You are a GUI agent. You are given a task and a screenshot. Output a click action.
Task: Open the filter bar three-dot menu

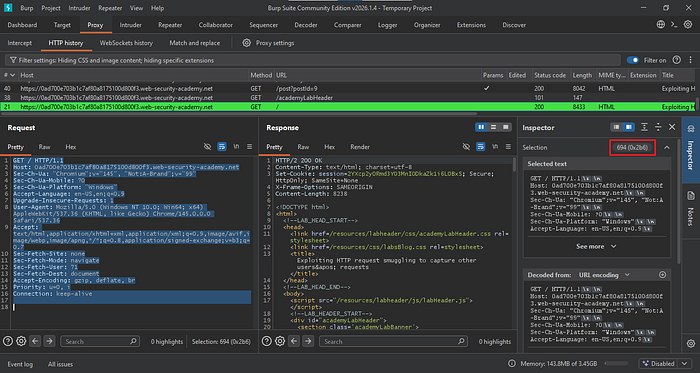[x=689, y=60]
